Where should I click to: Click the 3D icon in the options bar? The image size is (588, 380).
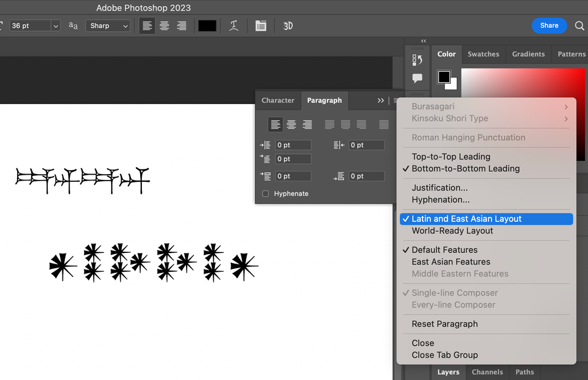tap(287, 25)
